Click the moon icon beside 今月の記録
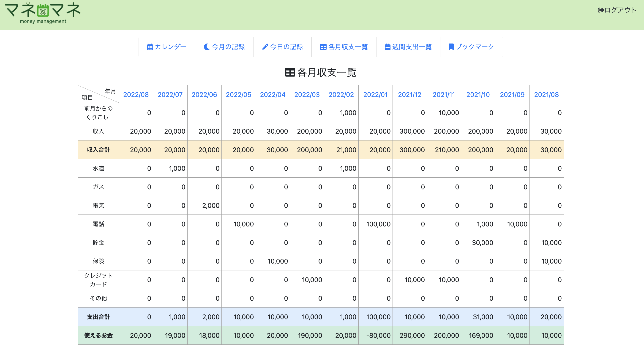The height and width of the screenshot is (352, 644). point(207,47)
